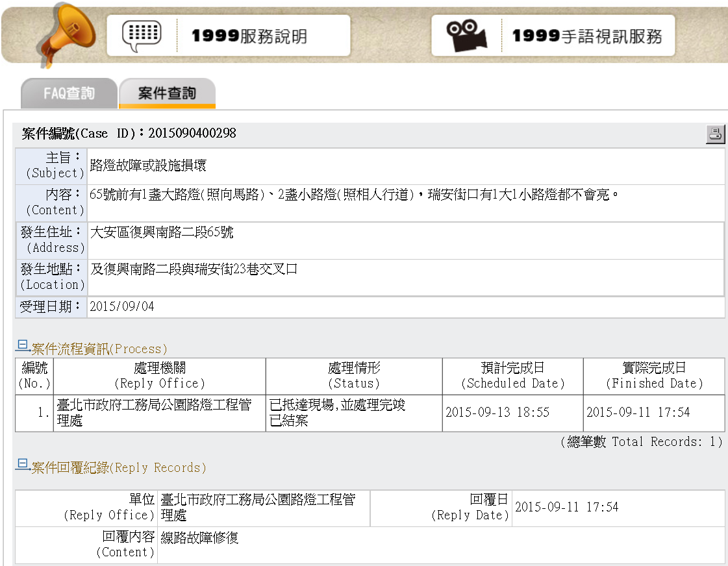
Task: Click the process row office 臺北市政府工務局公園路燈工程管理處
Action: coord(154,412)
